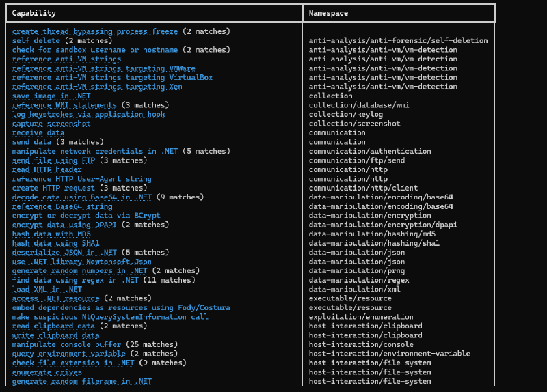
Task: Open 'embed dependencies as resources using Fody/Costura' link
Action: [121, 308]
